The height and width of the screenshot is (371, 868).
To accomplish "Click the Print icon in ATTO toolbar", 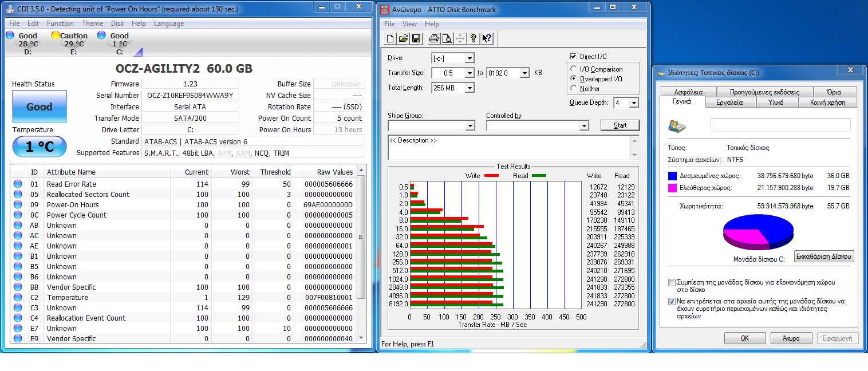I will point(434,38).
